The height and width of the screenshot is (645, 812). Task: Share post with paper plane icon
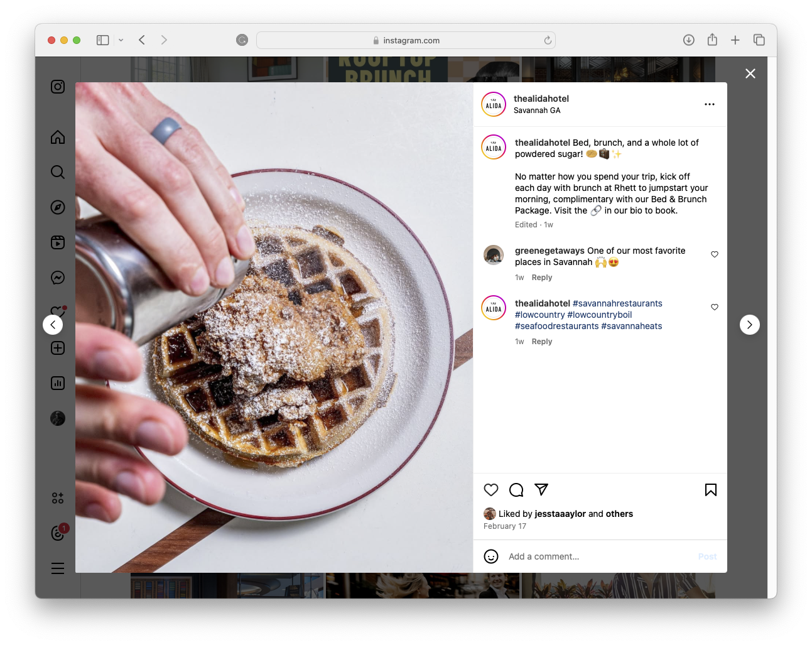[541, 489]
